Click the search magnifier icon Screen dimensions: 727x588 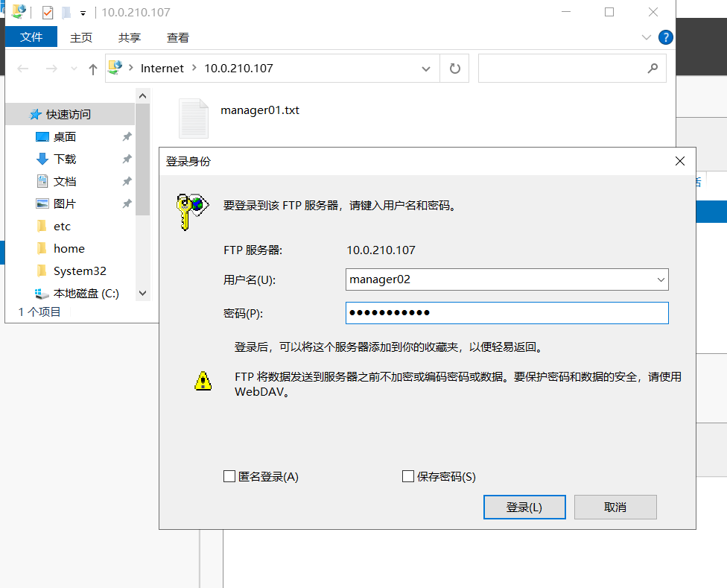653,69
